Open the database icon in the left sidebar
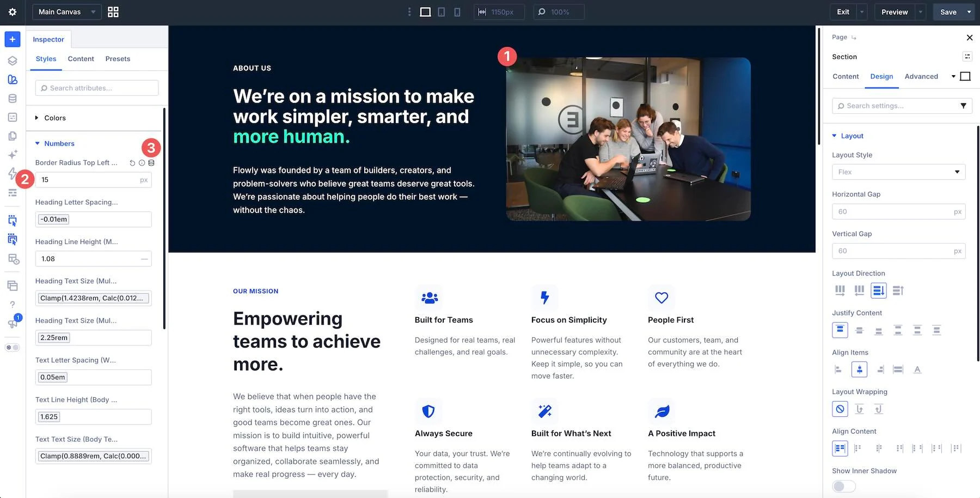This screenshot has width=980, height=498. pyautogui.click(x=13, y=99)
